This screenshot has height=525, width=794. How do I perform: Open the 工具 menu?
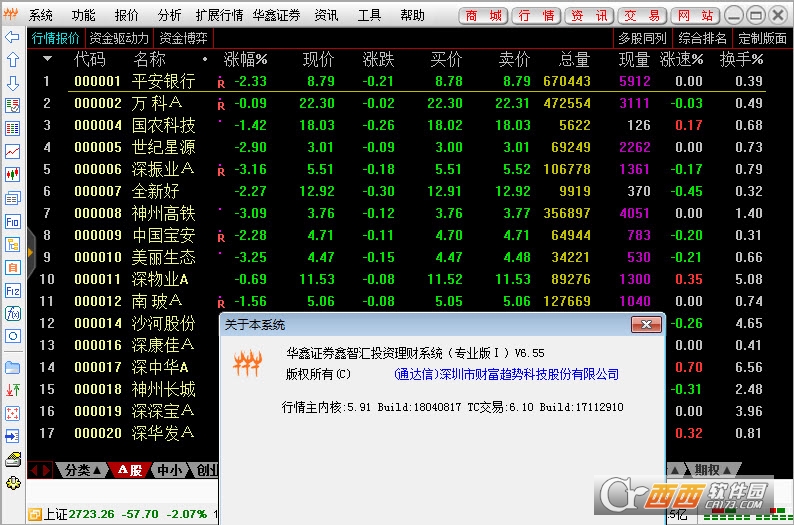point(369,15)
